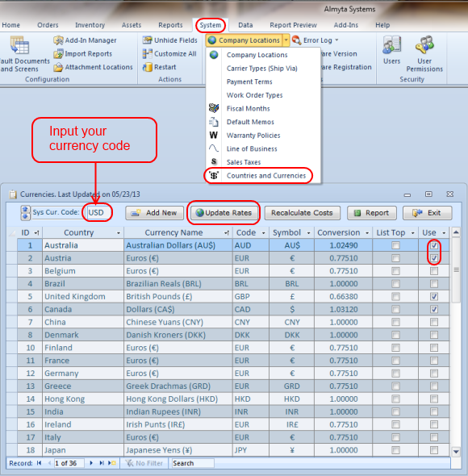Check List Top checkbox for Brazil
Viewport: 468px width, 476px height.
(395, 283)
